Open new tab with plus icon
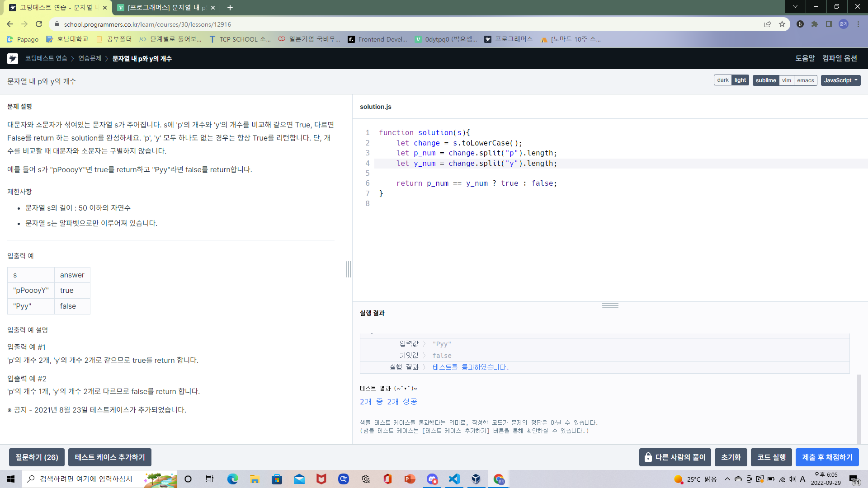Image resolution: width=868 pixels, height=488 pixels. (230, 8)
